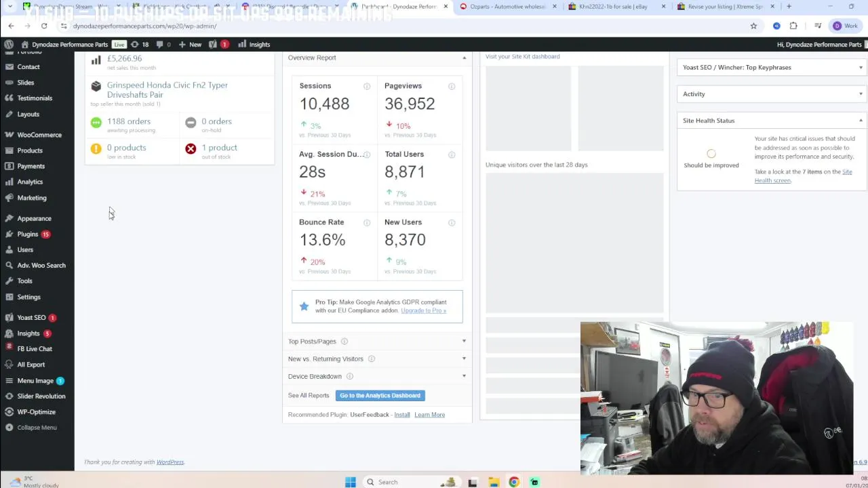Open Marketing sidebar item
The image size is (868, 488).
coord(32,198)
